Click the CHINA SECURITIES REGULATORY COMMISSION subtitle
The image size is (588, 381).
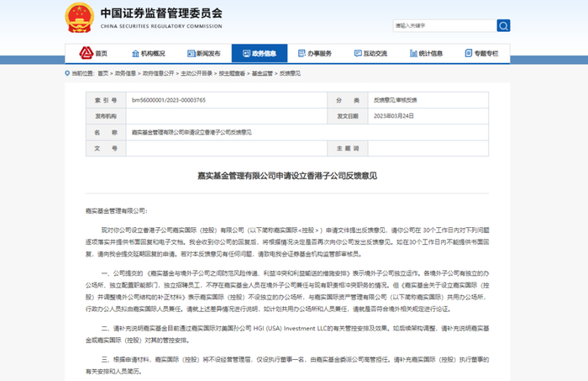(161, 26)
